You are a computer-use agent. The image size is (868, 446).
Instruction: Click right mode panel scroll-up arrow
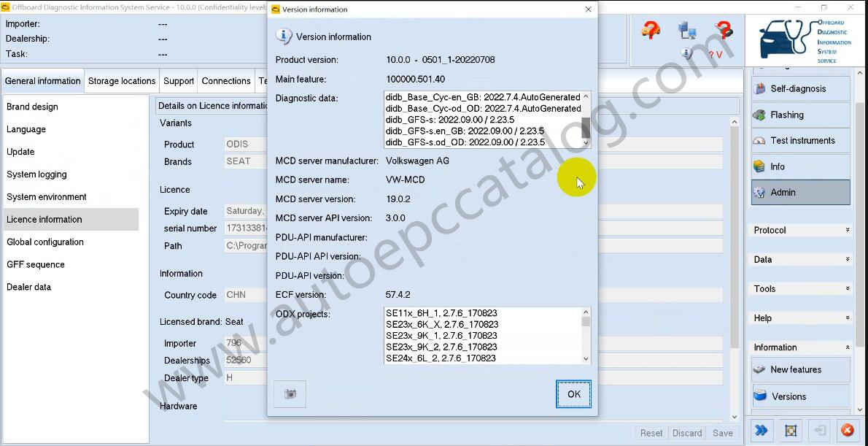[x=860, y=73]
